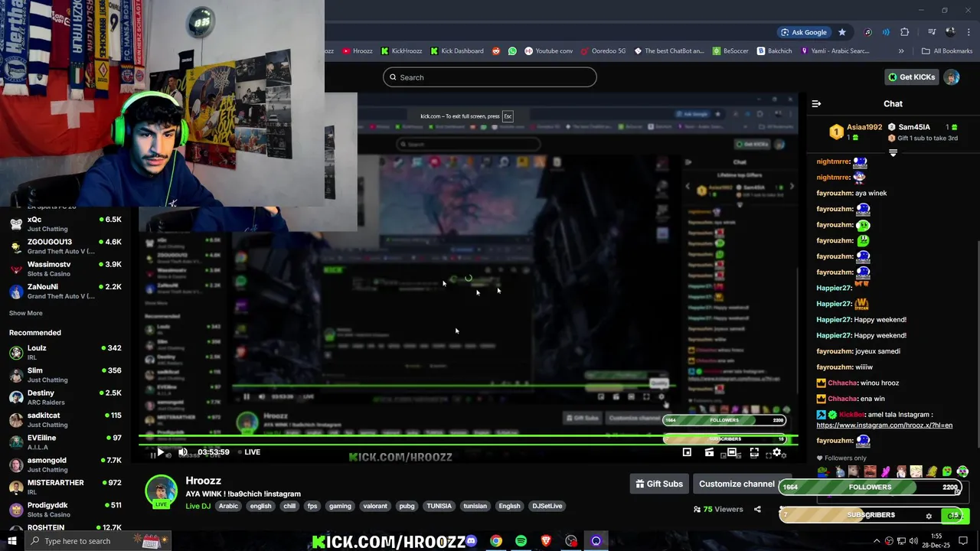The height and width of the screenshot is (551, 980).
Task: Open the WhatsApp bookmark icon
Action: (x=511, y=51)
